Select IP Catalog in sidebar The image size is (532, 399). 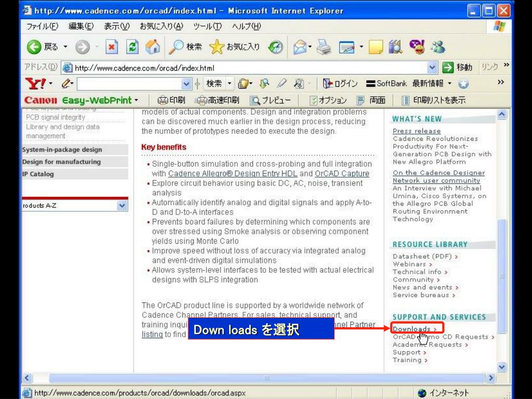[x=75, y=174]
